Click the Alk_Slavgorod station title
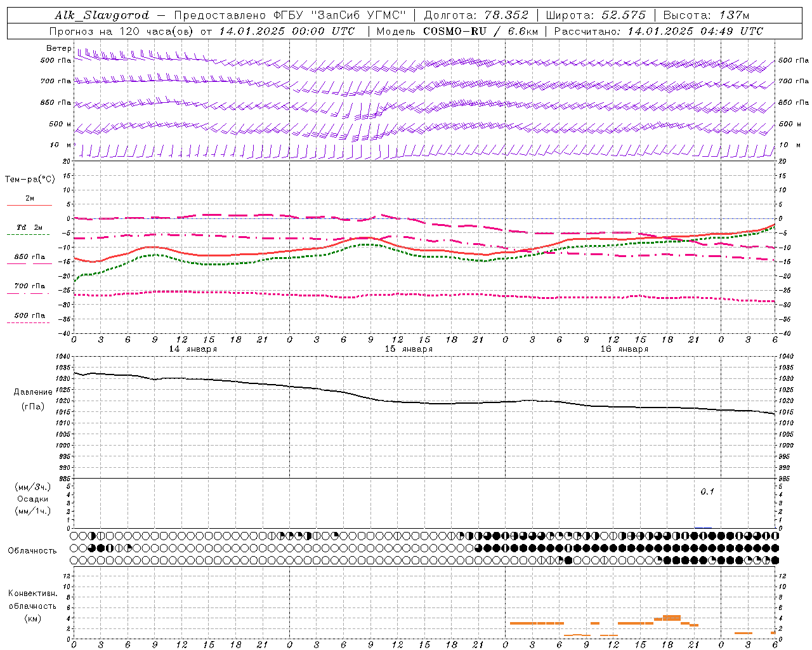Viewport: 812px width, 650px height. pyautogui.click(x=101, y=15)
